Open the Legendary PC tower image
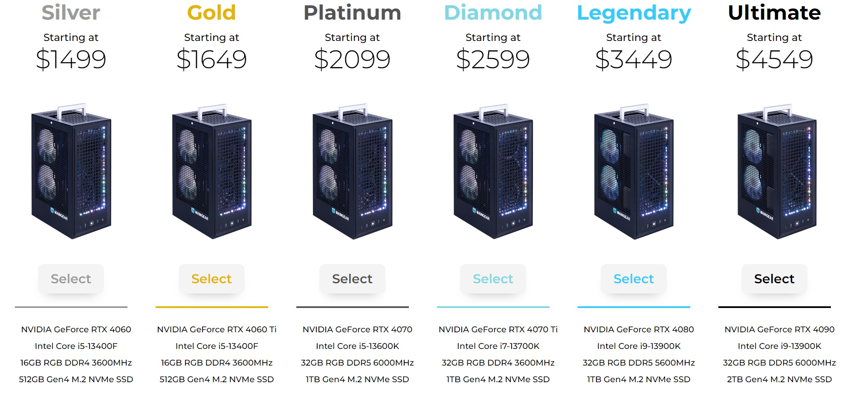Image resolution: width=868 pixels, height=398 pixels. pyautogui.click(x=634, y=171)
